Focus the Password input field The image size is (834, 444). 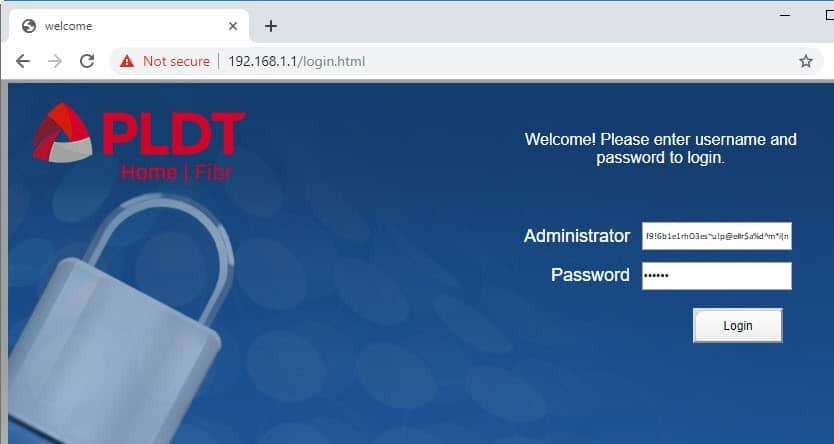click(716, 276)
